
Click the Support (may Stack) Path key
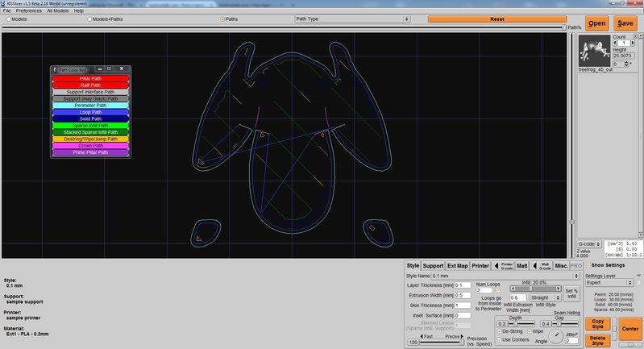(x=90, y=98)
